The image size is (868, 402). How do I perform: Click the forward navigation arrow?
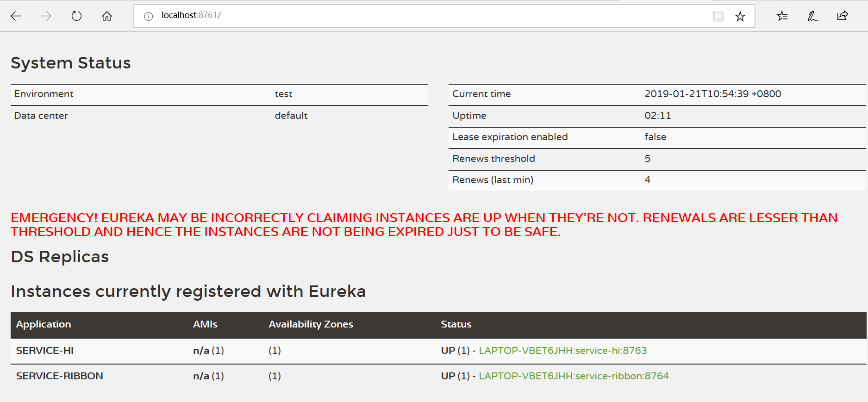tap(46, 16)
